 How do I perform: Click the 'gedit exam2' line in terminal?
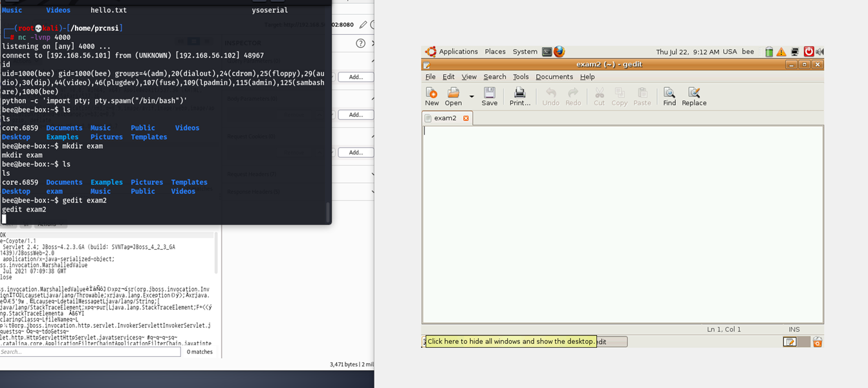24,210
